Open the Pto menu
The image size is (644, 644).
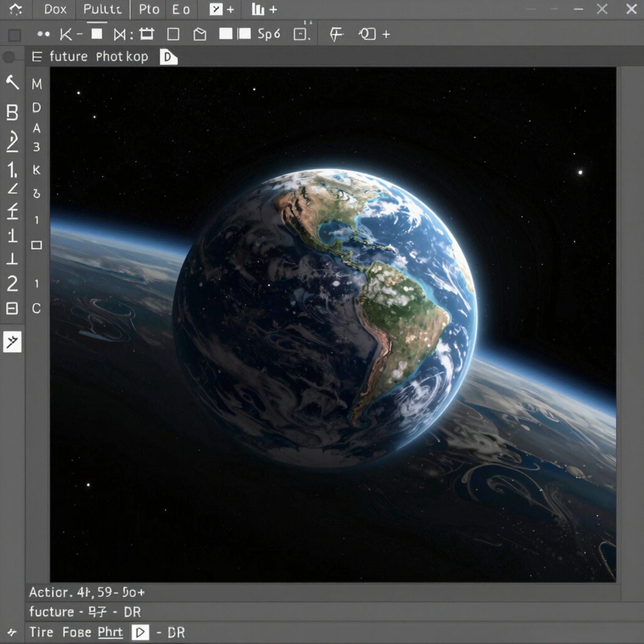coord(149,9)
